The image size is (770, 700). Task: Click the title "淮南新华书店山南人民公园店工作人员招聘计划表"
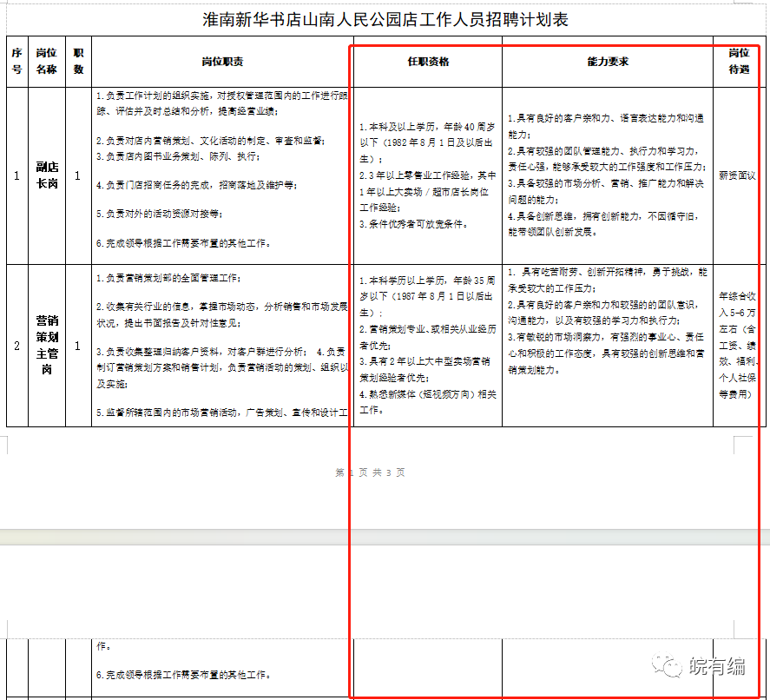point(385,20)
